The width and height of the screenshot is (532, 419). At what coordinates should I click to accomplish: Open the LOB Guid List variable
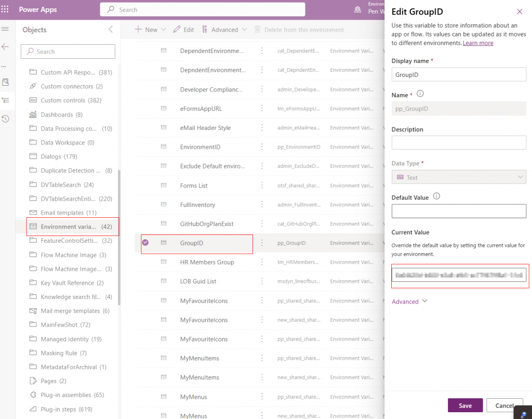198,281
